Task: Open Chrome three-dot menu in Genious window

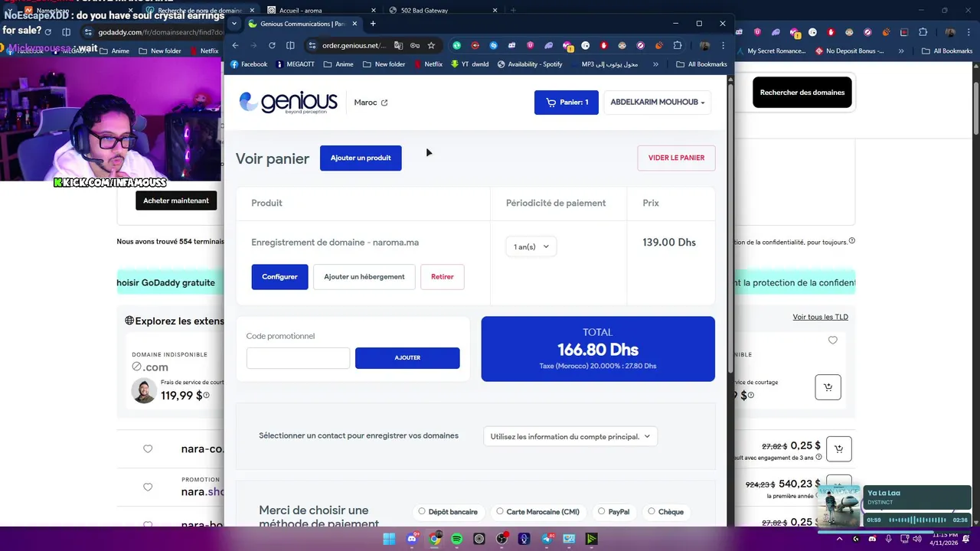Action: click(x=722, y=45)
